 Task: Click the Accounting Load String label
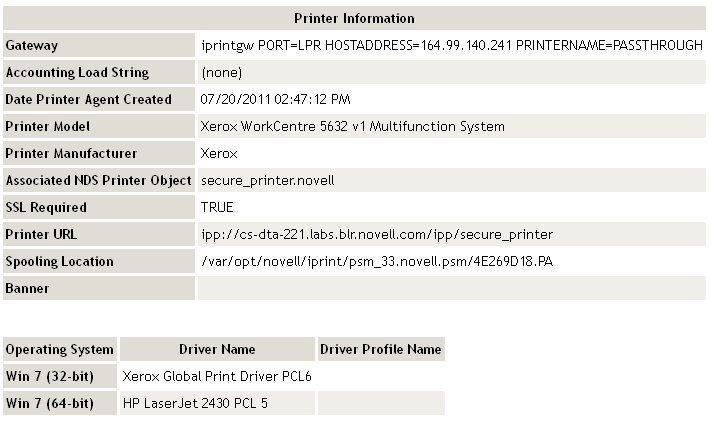tap(77, 73)
